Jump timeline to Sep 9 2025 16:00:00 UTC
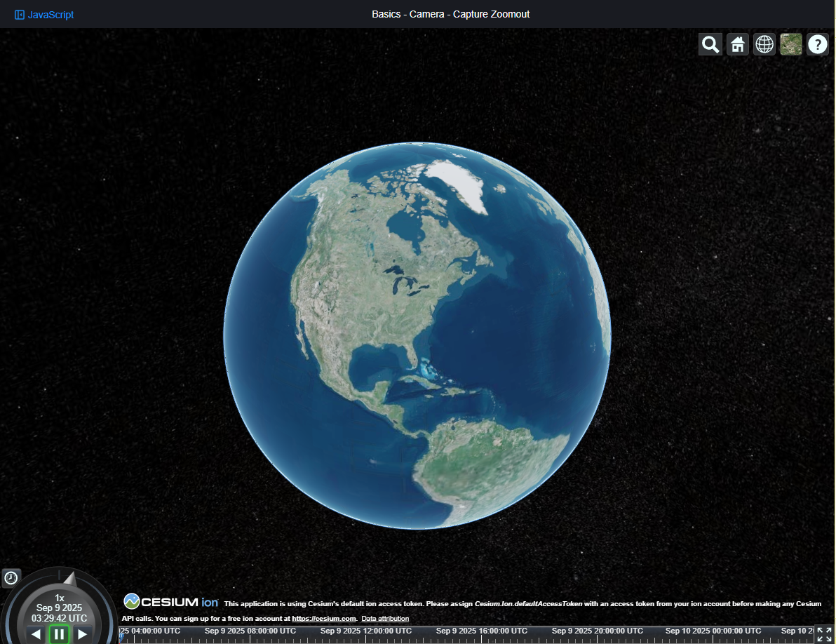The image size is (836, 644). tap(481, 631)
